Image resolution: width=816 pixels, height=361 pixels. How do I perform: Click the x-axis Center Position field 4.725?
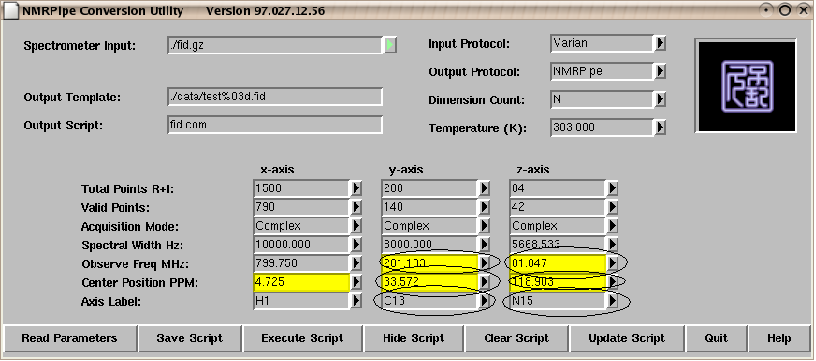[302, 282]
